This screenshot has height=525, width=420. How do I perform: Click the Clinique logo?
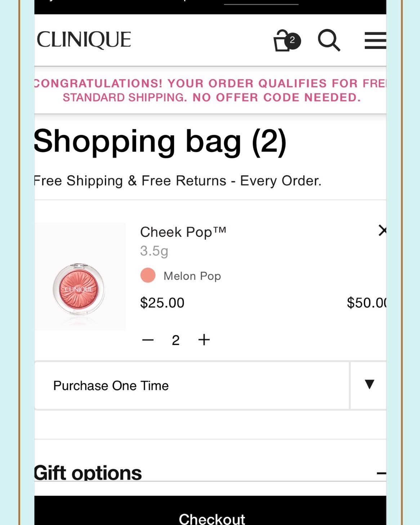(84, 40)
